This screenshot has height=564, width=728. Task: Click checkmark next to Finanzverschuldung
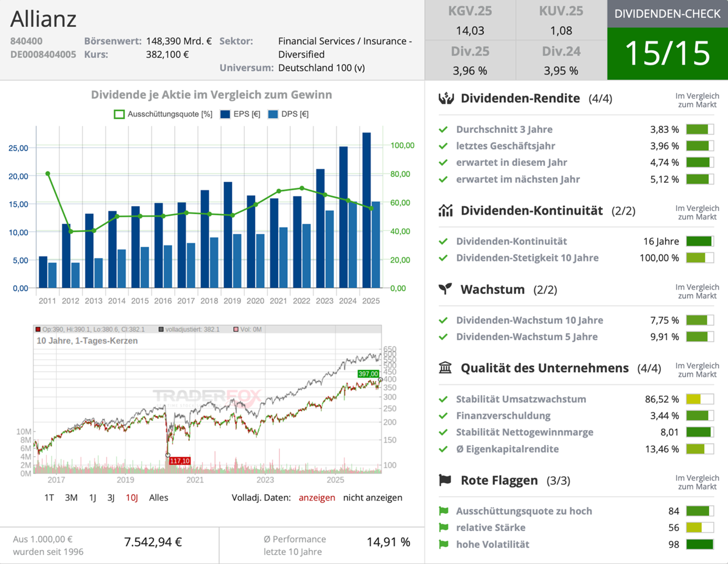[x=443, y=415]
